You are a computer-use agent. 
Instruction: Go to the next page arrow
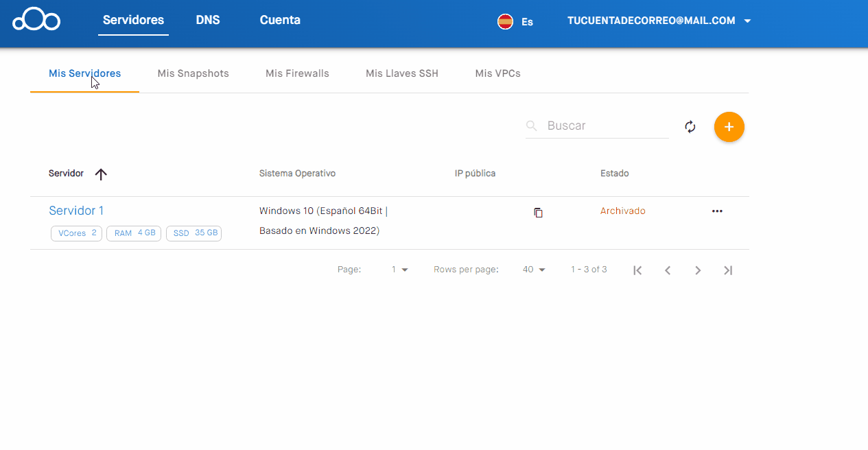tap(698, 270)
